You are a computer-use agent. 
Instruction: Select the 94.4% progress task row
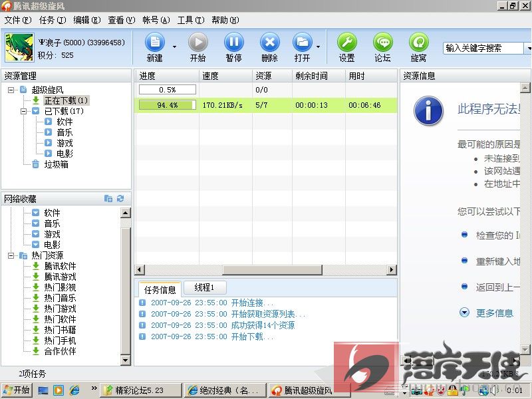[266, 105]
